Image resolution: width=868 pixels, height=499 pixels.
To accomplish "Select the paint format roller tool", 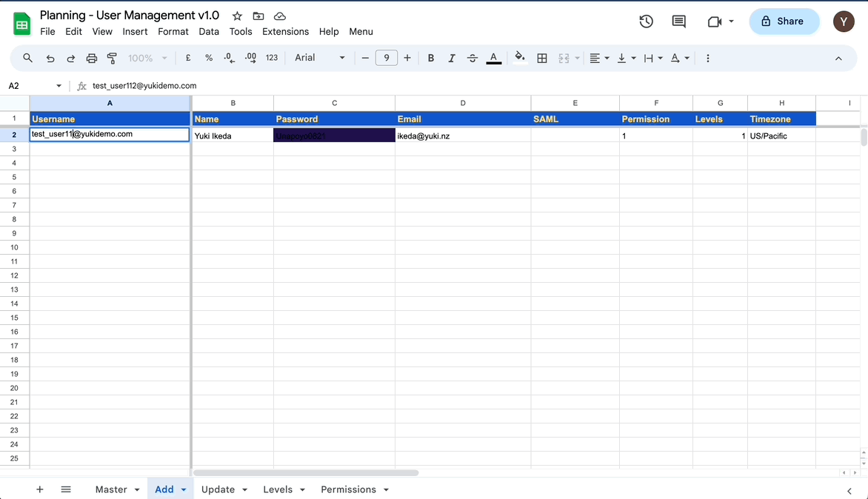I will click(x=113, y=58).
